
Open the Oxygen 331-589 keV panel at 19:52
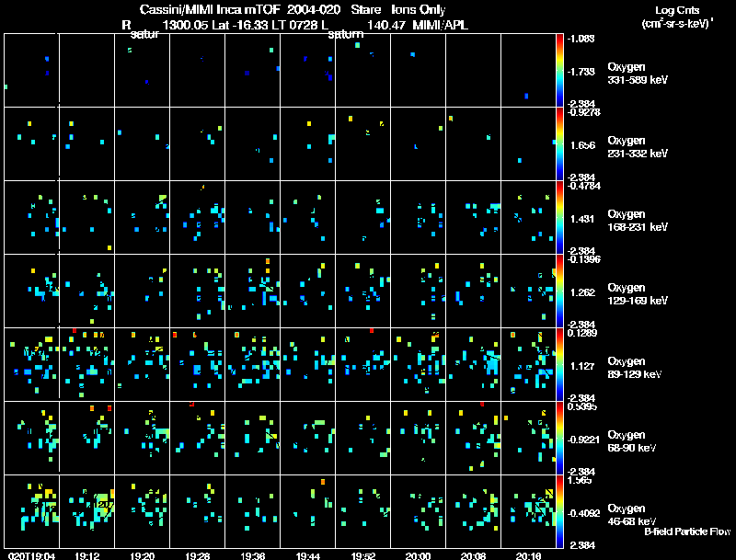click(x=362, y=71)
